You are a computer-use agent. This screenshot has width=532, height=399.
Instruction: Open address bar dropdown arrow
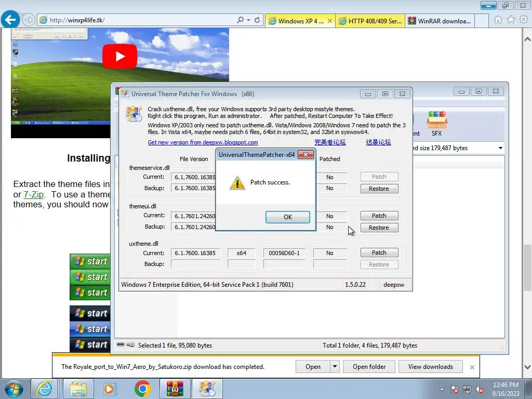249,20
